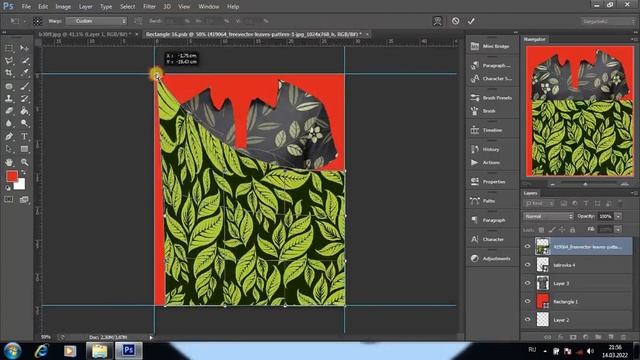Open the Brush Presets panel
The width and height of the screenshot is (640, 360).
(492, 98)
